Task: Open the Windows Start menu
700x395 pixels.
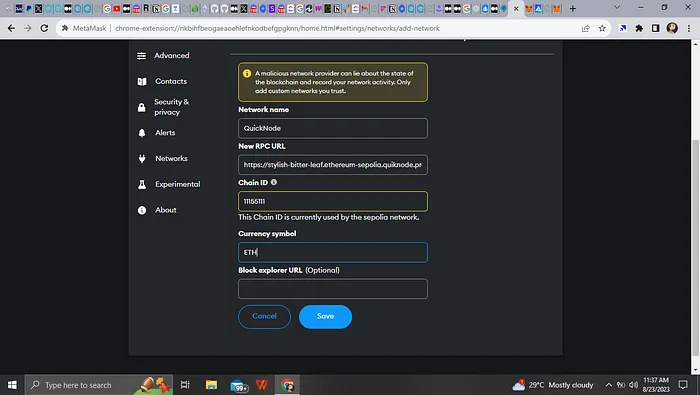Action: [x=12, y=385]
